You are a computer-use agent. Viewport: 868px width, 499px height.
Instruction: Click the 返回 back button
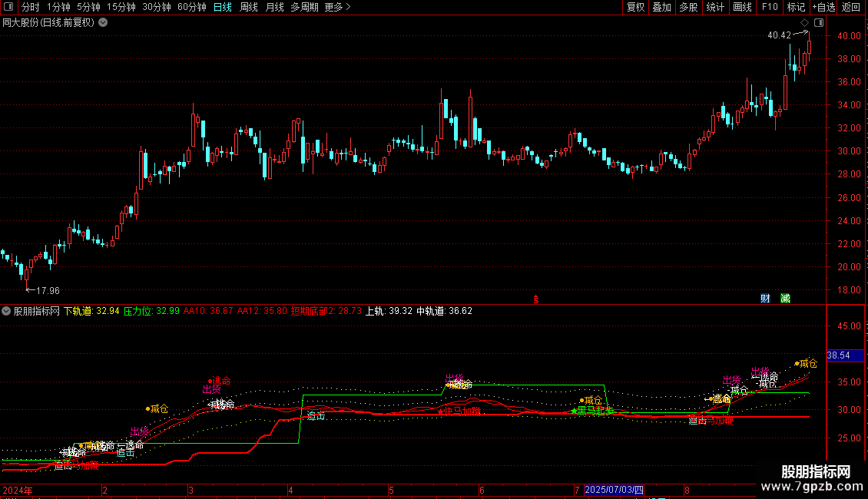(851, 7)
